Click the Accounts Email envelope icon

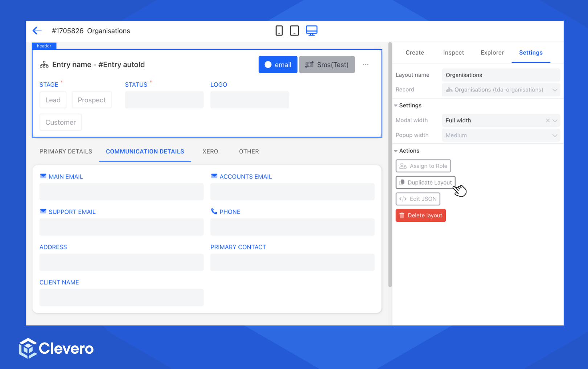[x=214, y=176]
